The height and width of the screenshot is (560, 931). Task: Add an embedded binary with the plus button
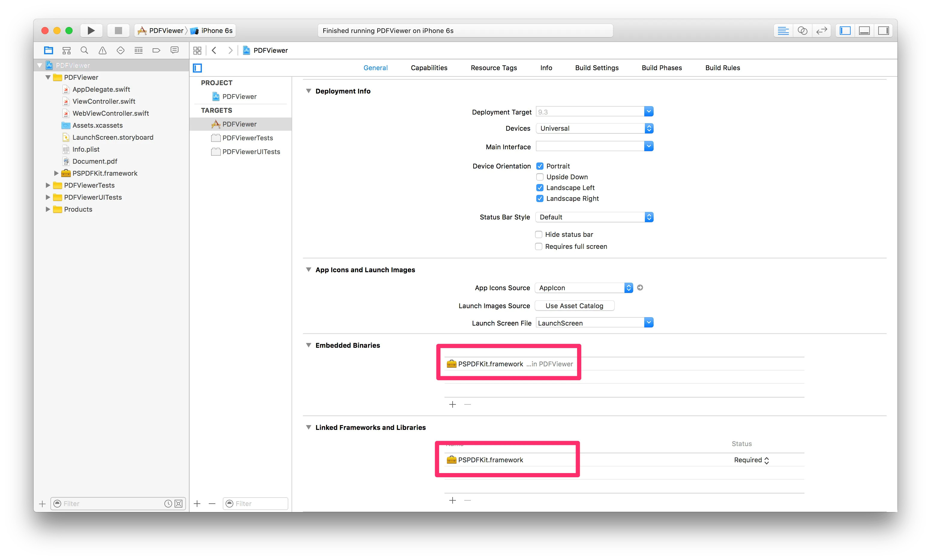452,404
